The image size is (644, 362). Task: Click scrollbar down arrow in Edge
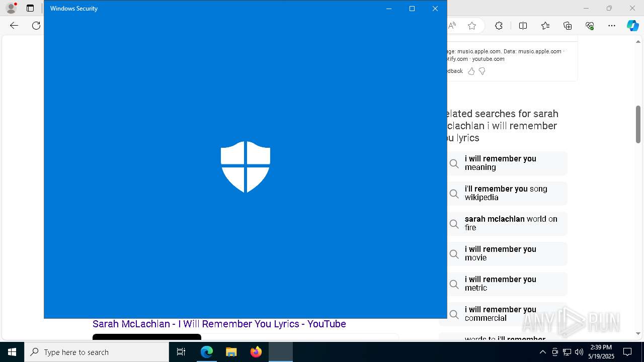click(x=638, y=333)
